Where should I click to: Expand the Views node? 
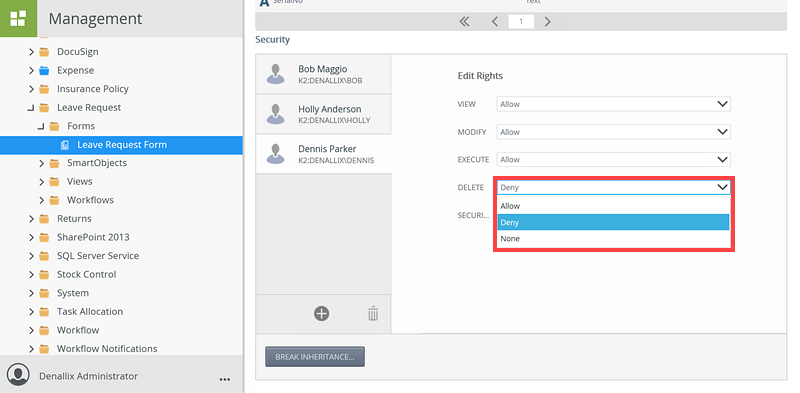pyautogui.click(x=41, y=182)
